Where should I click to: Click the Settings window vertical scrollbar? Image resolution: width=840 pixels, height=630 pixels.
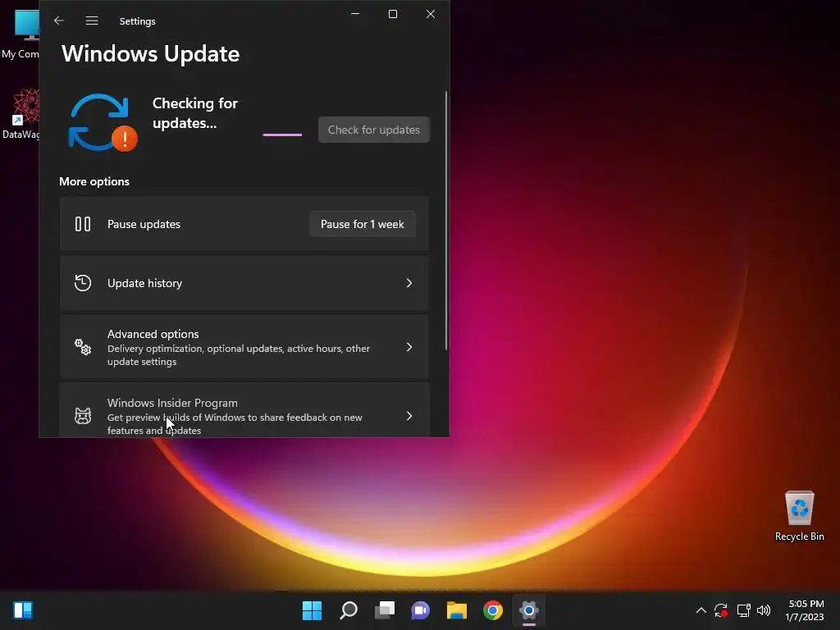coord(445,221)
